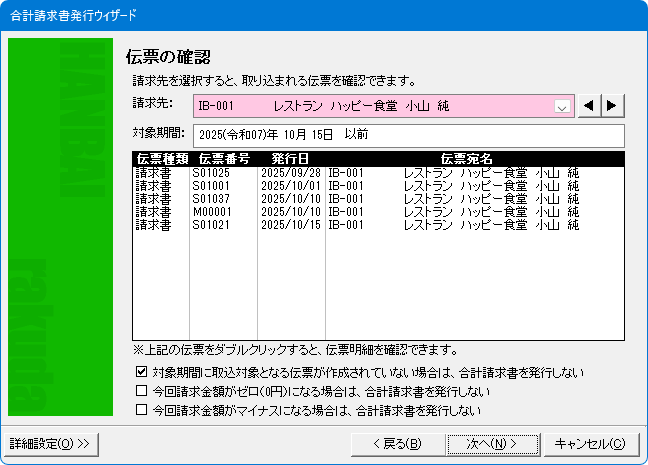
Task: Click the キャンセル button
Action: click(590, 443)
